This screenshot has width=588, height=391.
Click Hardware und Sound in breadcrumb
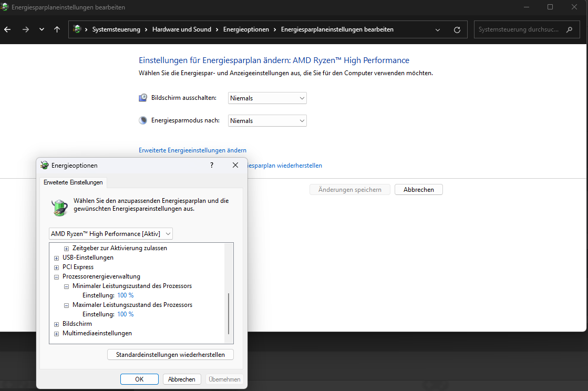tap(181, 29)
